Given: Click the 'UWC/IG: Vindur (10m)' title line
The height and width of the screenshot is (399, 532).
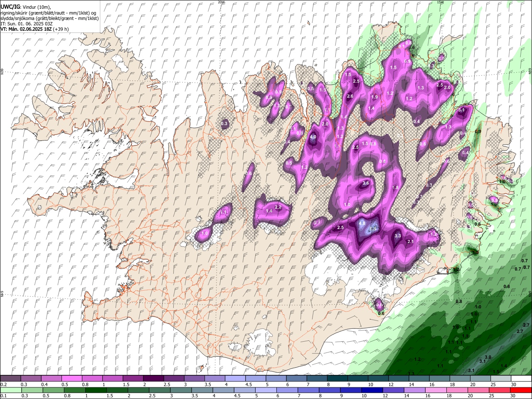Looking at the screenshot, I should 25,7.
